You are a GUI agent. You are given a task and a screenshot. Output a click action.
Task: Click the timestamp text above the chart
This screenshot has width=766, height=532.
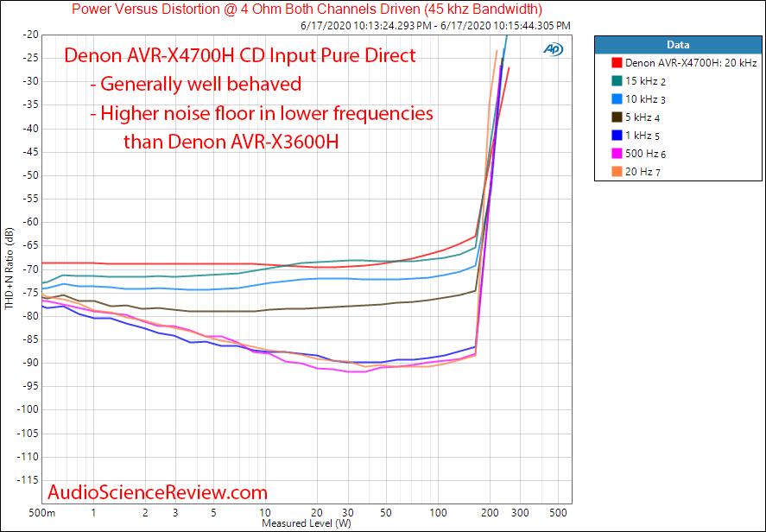(x=435, y=25)
